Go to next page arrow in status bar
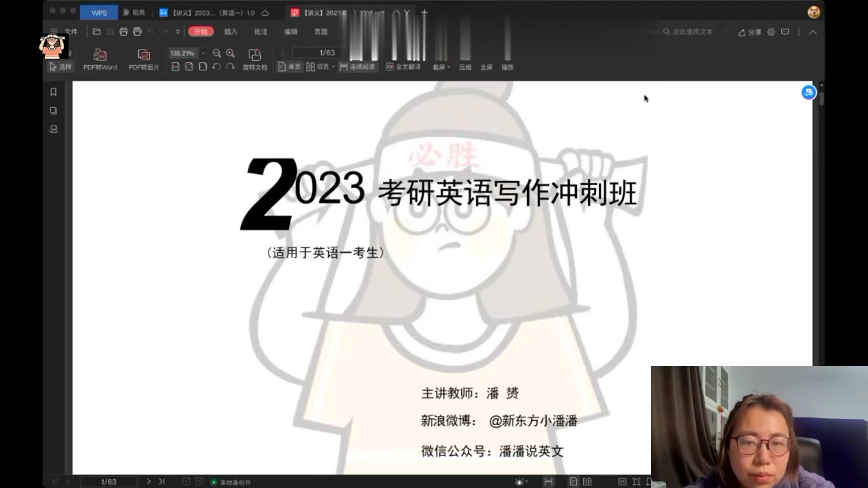Screen dimensions: 868x488 click(149, 481)
